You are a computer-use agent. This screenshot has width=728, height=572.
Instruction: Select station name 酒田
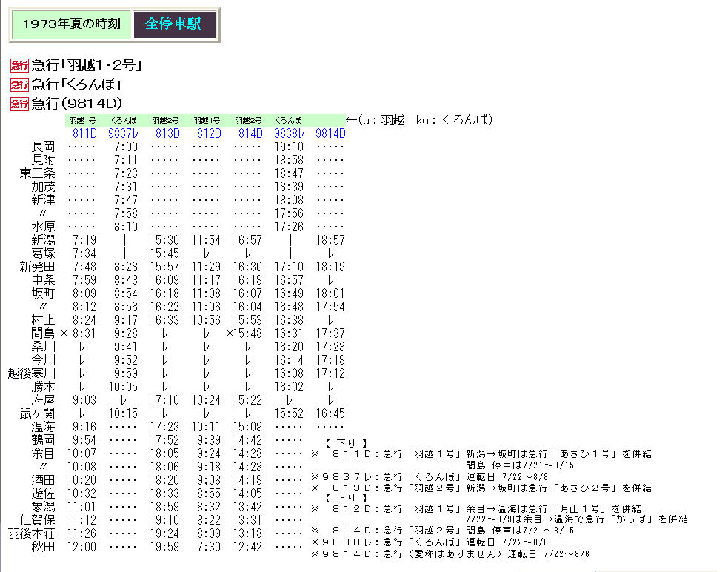pyautogui.click(x=43, y=480)
